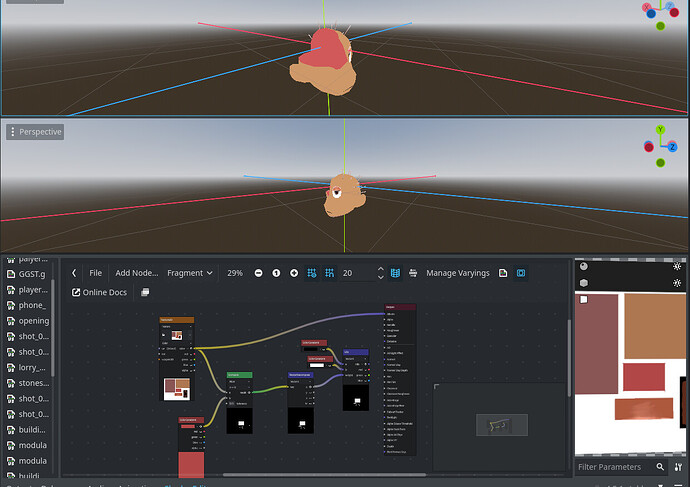Image resolution: width=690 pixels, height=487 pixels.
Task: Open the File menu in shader editor
Action: 95,273
